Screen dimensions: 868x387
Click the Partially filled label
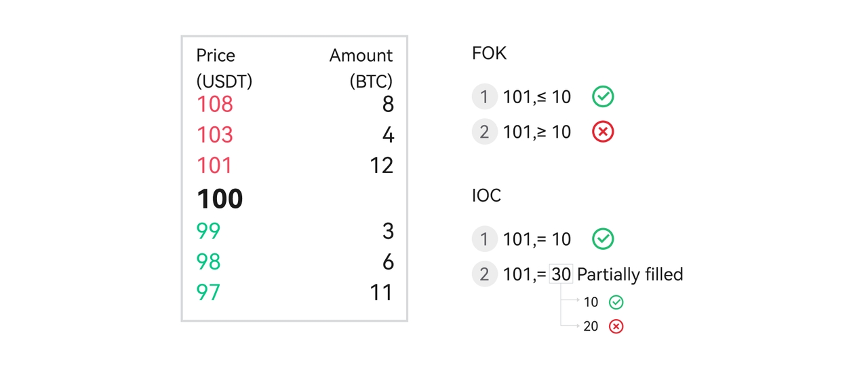pyautogui.click(x=630, y=274)
